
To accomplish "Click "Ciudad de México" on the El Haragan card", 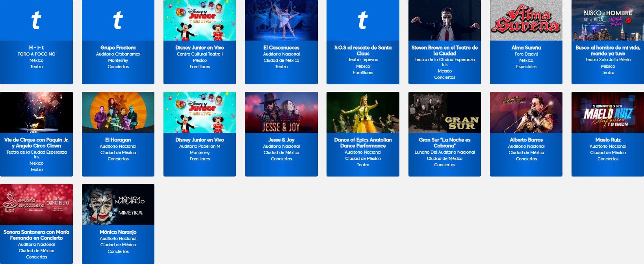I will click(118, 152).
